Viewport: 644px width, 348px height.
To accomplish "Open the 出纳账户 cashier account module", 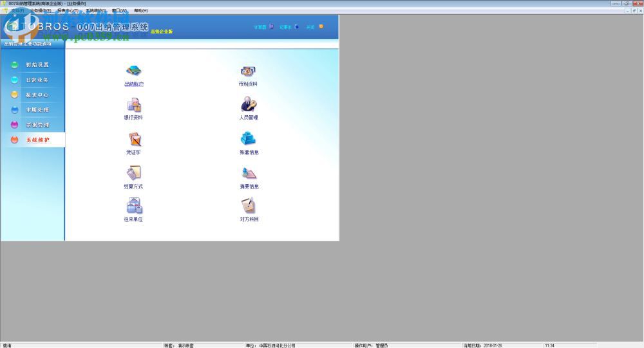I will pos(134,75).
